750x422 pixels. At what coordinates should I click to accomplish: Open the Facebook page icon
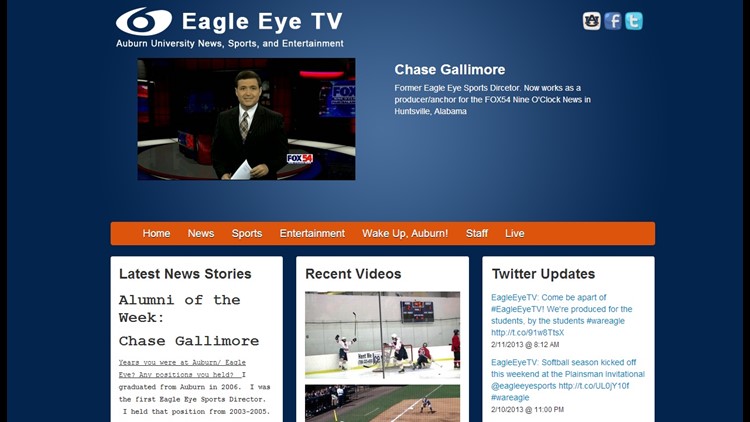pyautogui.click(x=613, y=21)
